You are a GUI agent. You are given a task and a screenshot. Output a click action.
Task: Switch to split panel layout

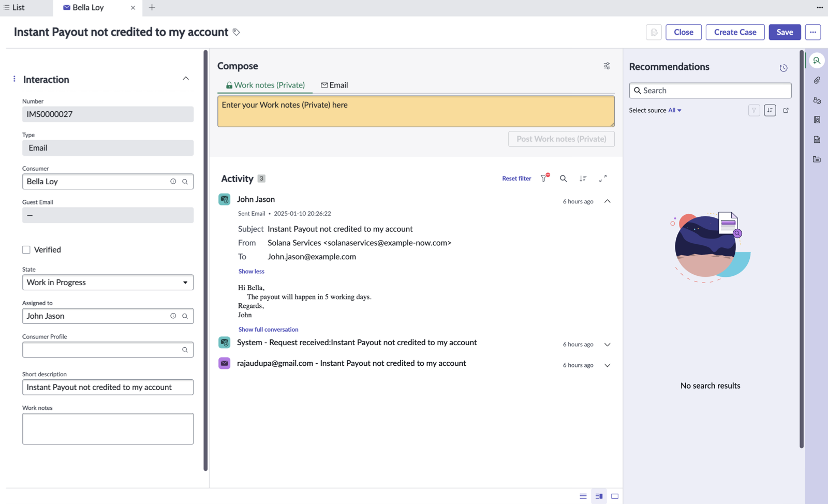[x=599, y=496]
